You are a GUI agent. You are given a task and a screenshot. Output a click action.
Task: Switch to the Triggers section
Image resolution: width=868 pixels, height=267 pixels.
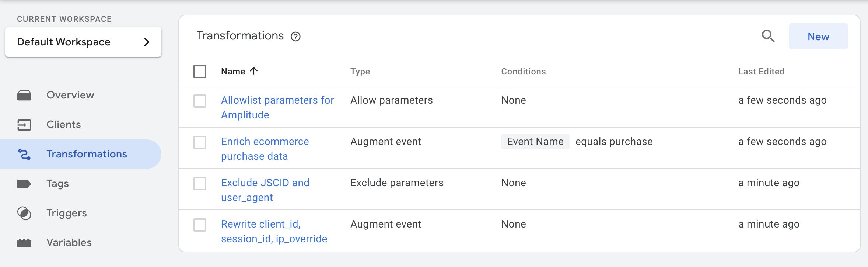[67, 213]
